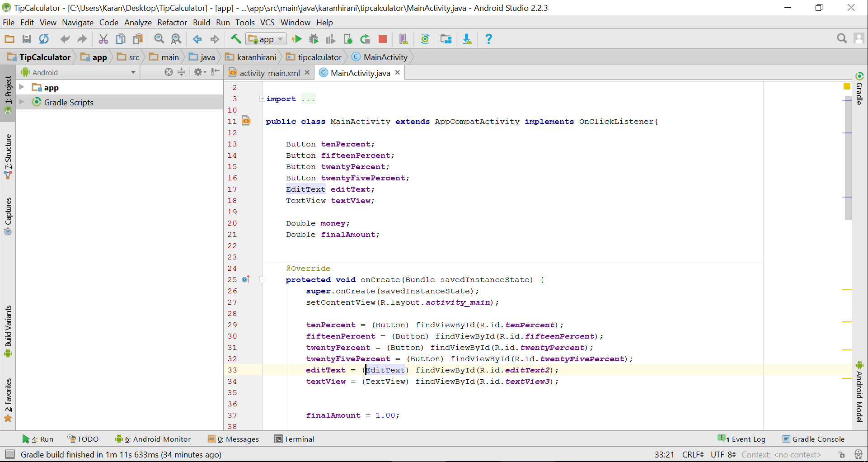Open the SDK Manager download icon
868x462 pixels.
[x=467, y=39]
